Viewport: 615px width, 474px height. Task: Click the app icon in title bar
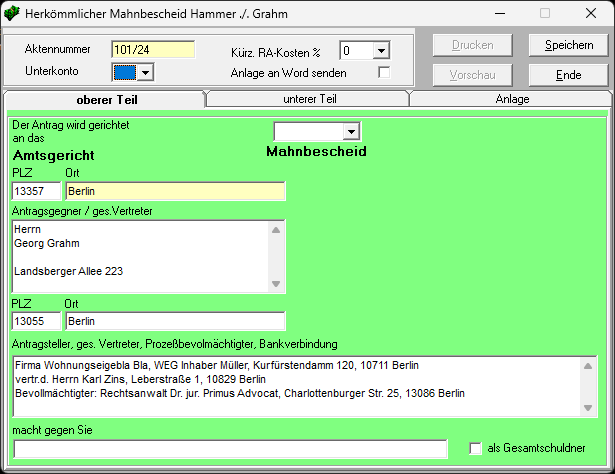point(13,14)
